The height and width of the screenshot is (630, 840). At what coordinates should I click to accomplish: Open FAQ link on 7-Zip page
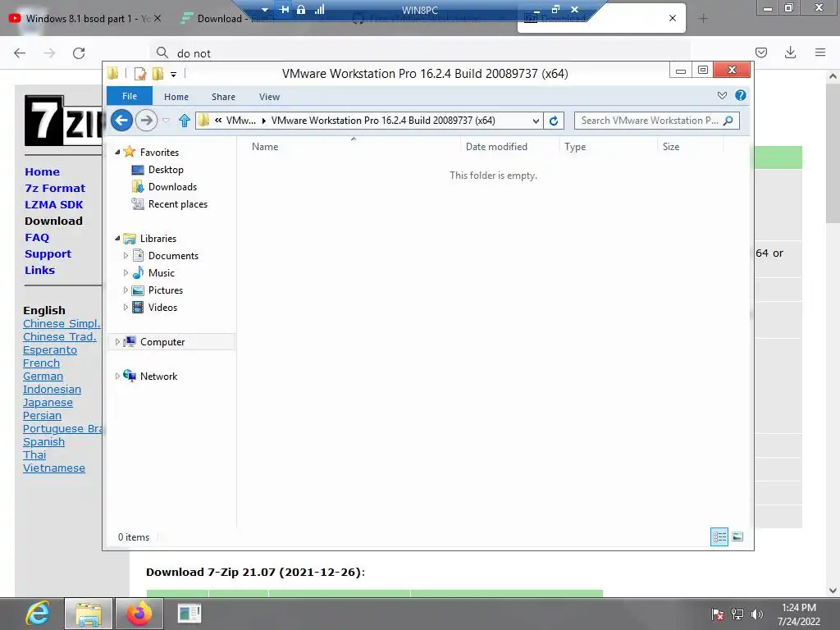coord(37,237)
